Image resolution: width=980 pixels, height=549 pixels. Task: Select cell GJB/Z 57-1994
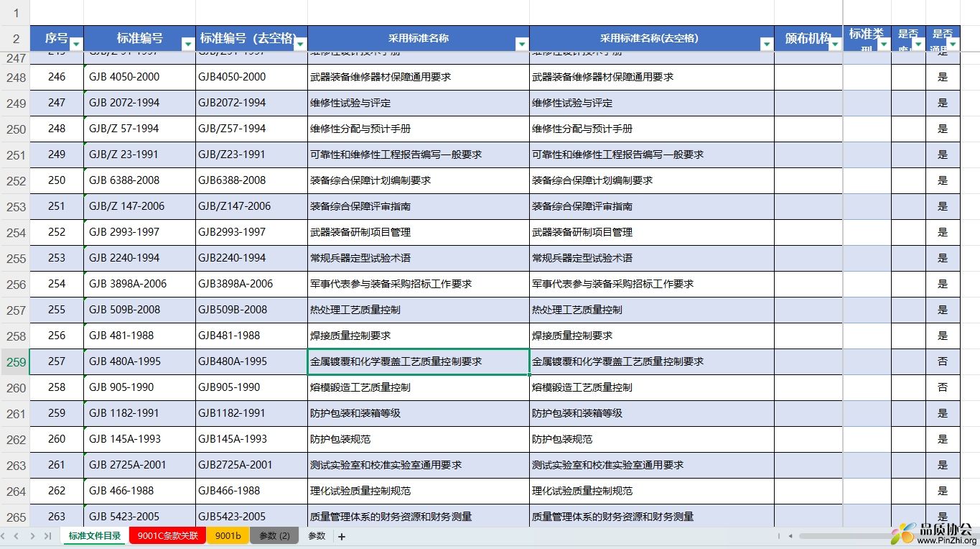[x=139, y=129]
